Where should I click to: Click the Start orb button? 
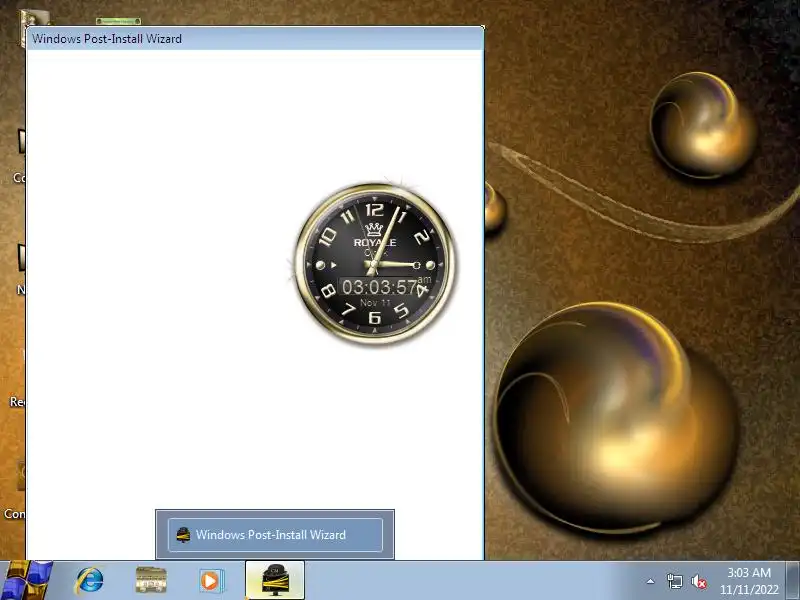26,581
